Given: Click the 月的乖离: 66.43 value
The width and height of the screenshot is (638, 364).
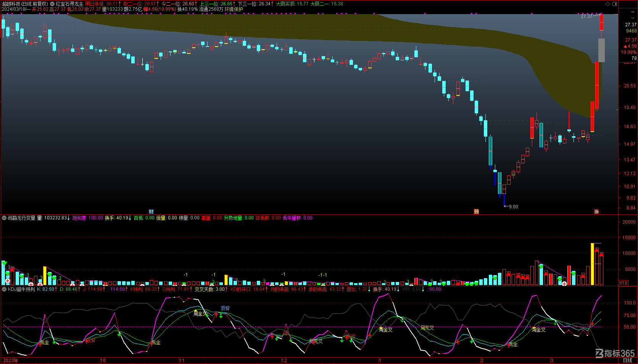Looking at the screenshot, I should (x=287, y=289).
